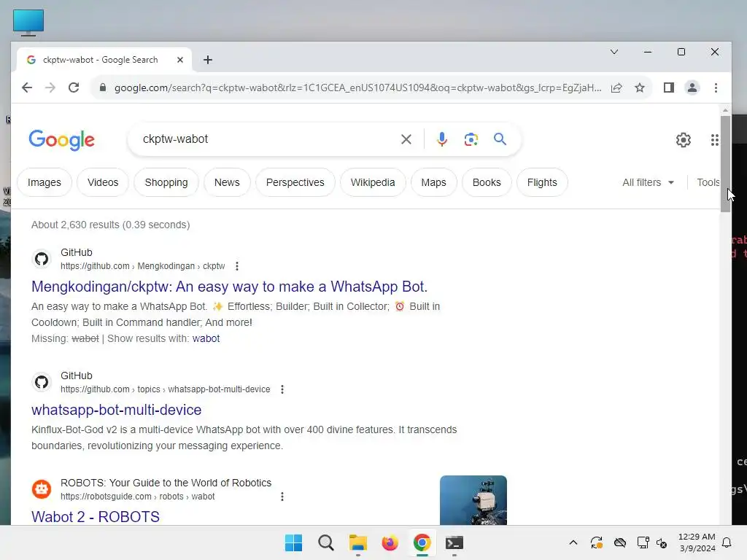Open Windows taskbar search
The image size is (747, 560).
[326, 542]
